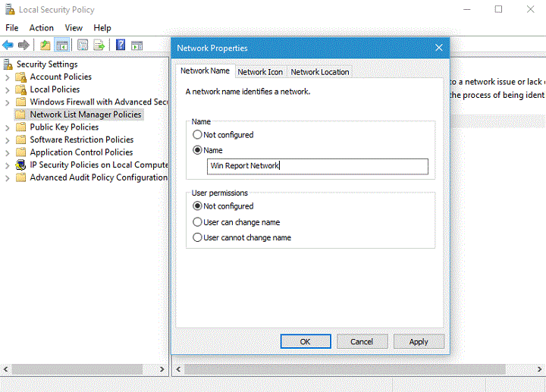Click the Properties toolbar icon
Viewport: 546px width, 392px height.
83,45
